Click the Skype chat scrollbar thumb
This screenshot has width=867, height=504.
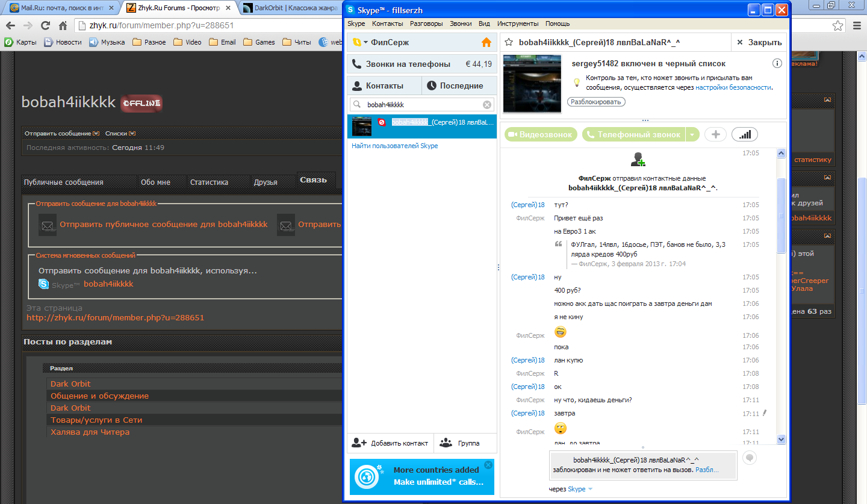tap(782, 215)
